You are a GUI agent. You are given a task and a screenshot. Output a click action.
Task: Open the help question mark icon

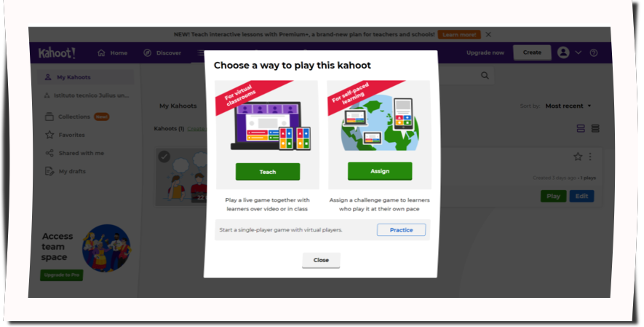pyautogui.click(x=594, y=52)
